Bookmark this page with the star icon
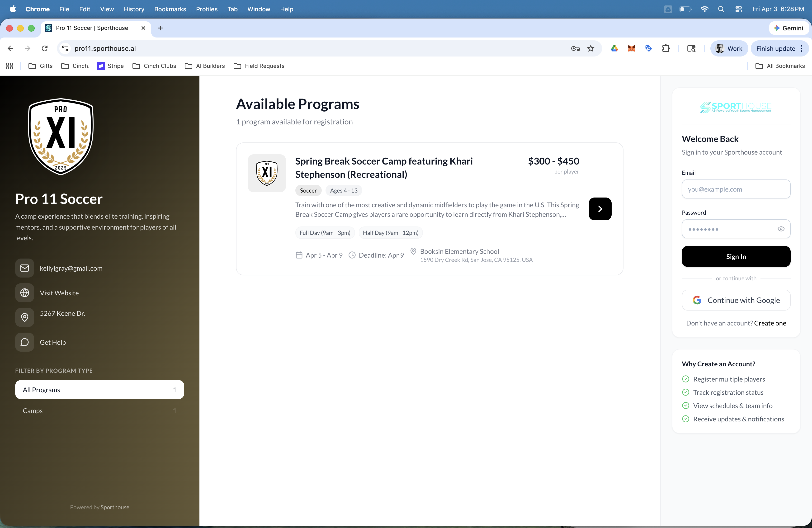Screen dimensions: 812x528 tap(590, 48)
